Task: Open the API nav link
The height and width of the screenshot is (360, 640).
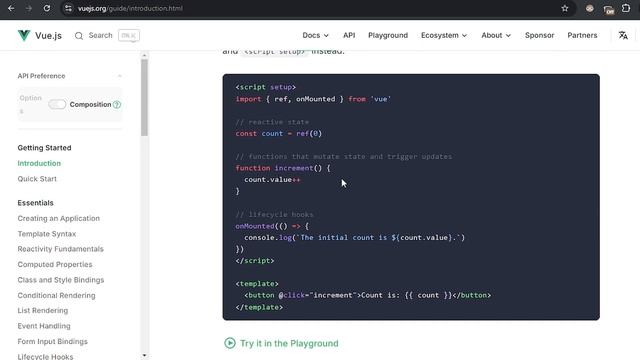Action: (349, 36)
